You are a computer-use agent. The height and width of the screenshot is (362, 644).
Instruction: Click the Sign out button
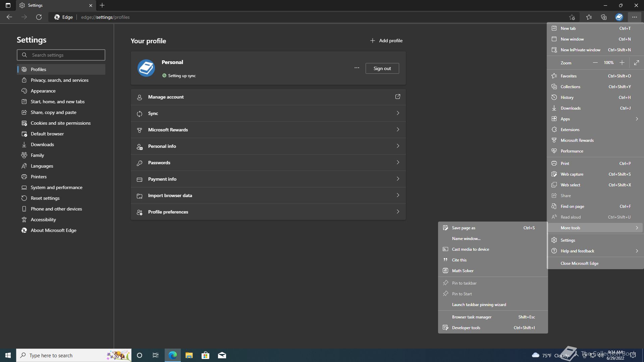(x=382, y=68)
